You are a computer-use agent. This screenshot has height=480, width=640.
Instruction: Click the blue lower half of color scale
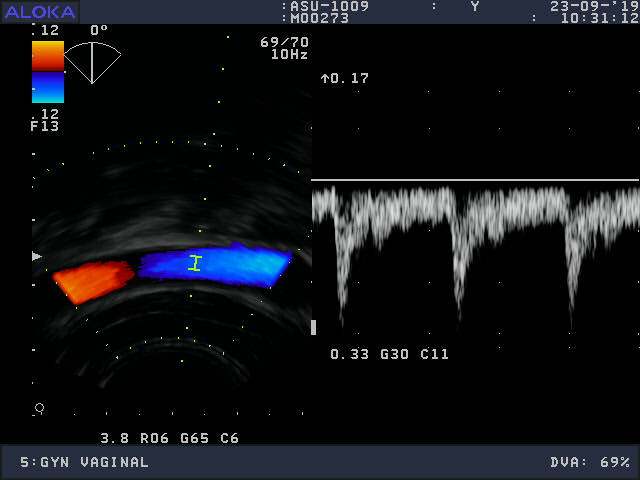click(48, 87)
